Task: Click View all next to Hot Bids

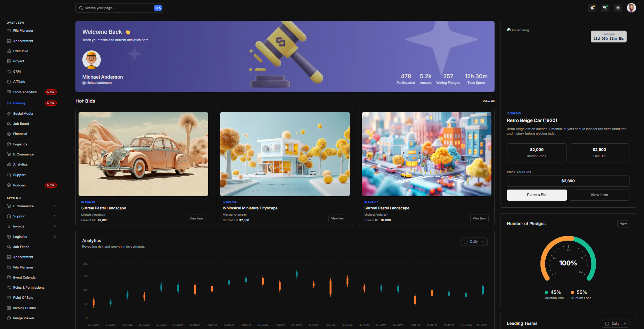Action: [x=488, y=101]
